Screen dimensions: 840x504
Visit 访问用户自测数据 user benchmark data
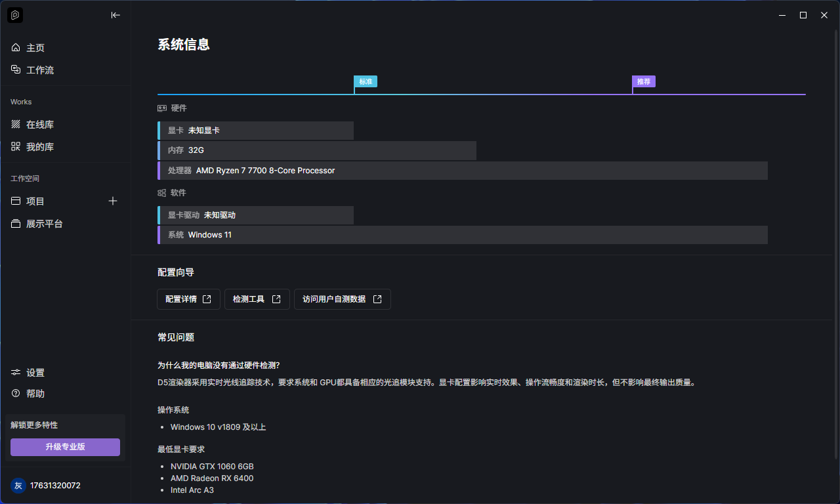point(342,299)
